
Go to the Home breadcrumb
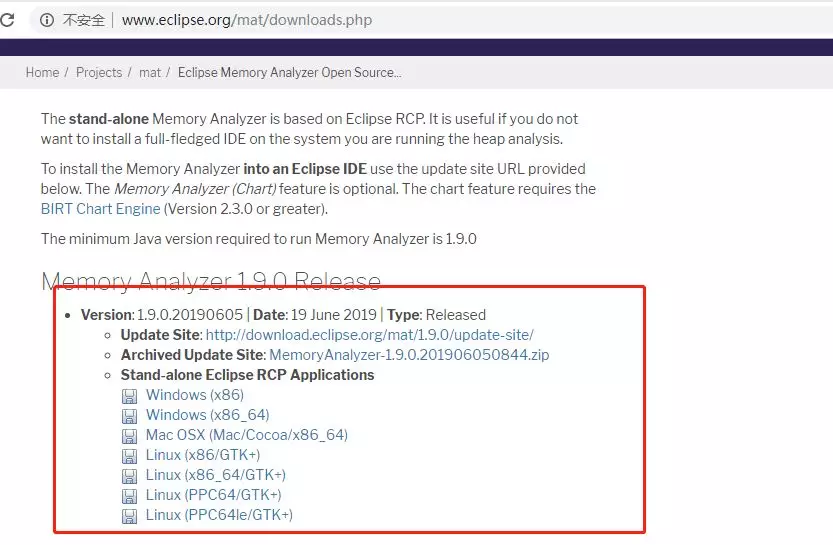tap(42, 73)
